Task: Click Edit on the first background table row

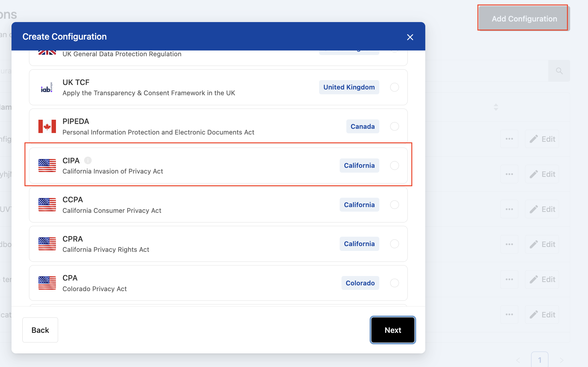Action: [x=542, y=139]
